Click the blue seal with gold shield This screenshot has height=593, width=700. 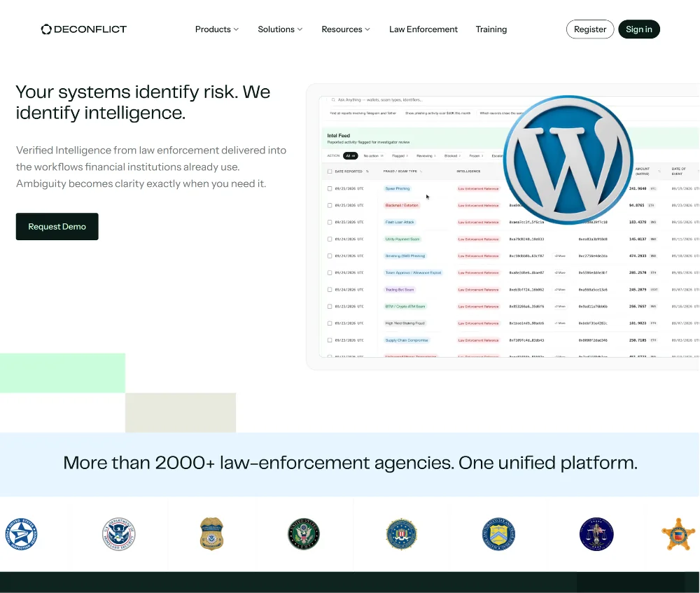(x=498, y=534)
